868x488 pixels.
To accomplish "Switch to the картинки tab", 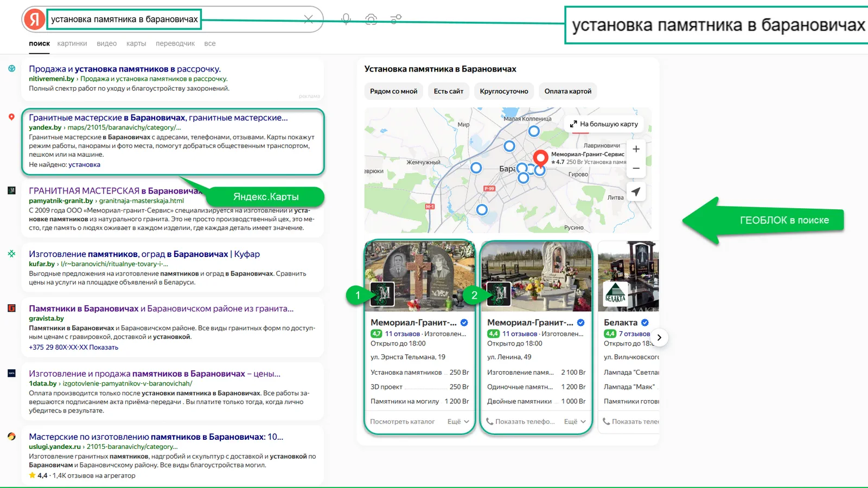I will click(72, 43).
